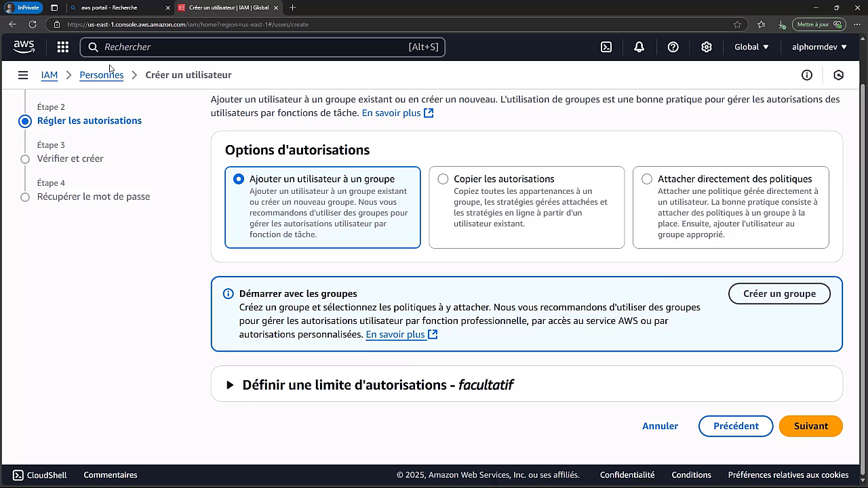Expand Définir une limite d'autorisations section

(230, 384)
